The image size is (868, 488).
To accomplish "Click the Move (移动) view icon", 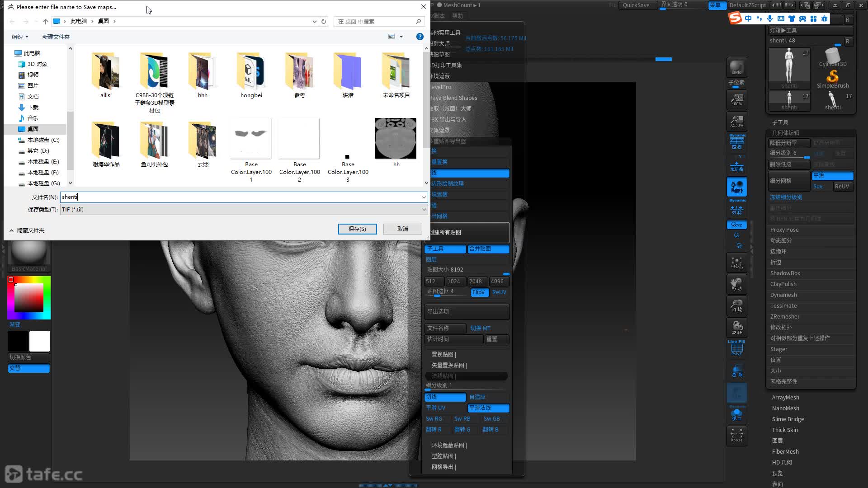I will 736,284.
